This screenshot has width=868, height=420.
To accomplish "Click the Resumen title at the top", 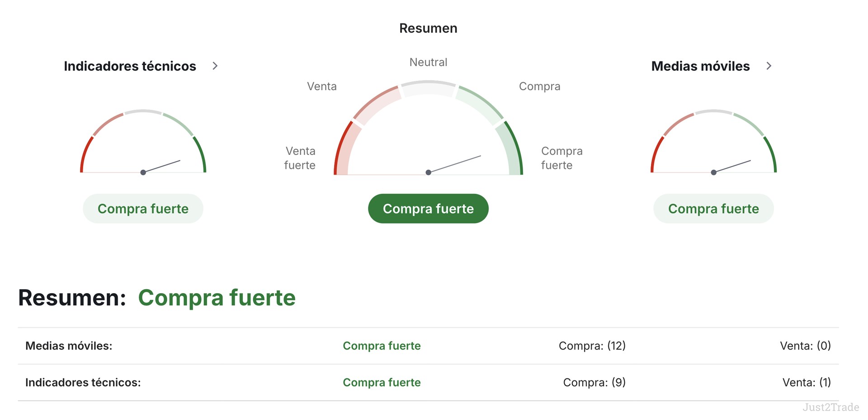I will coord(428,28).
